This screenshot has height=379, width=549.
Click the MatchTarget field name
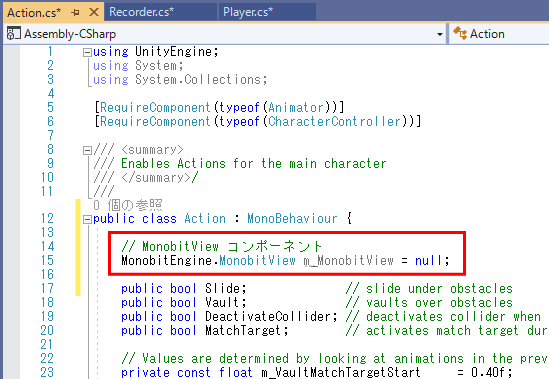pos(244,331)
